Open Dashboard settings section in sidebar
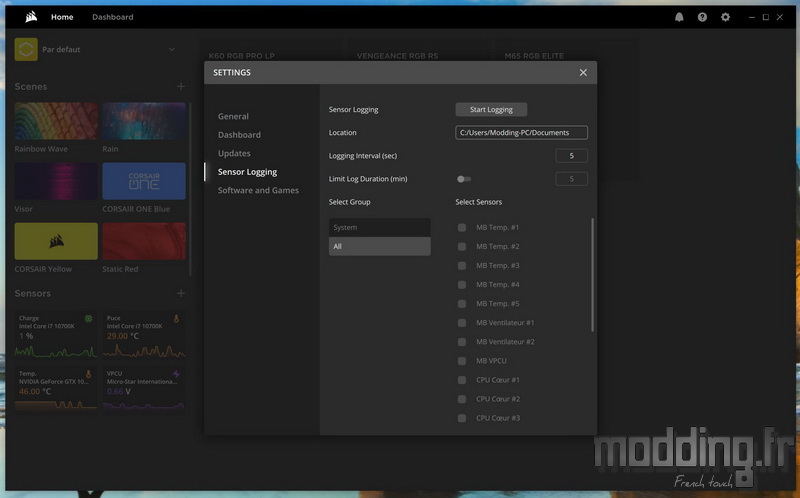 pos(239,135)
